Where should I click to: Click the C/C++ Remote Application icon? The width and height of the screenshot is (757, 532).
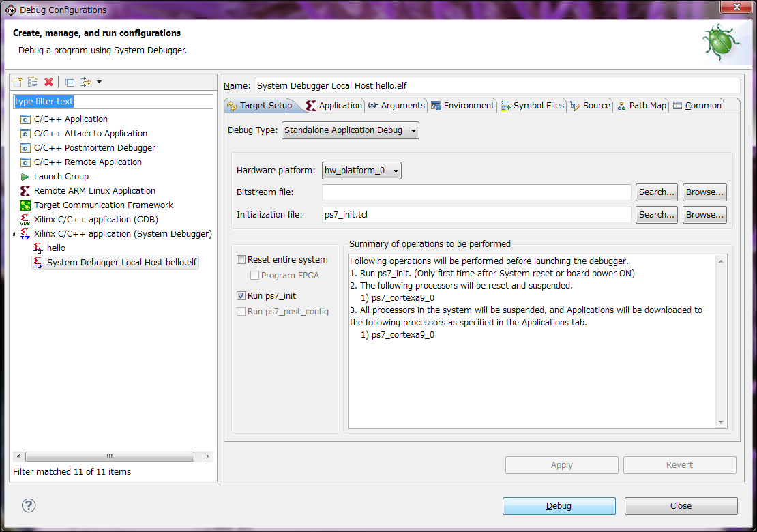coord(25,162)
